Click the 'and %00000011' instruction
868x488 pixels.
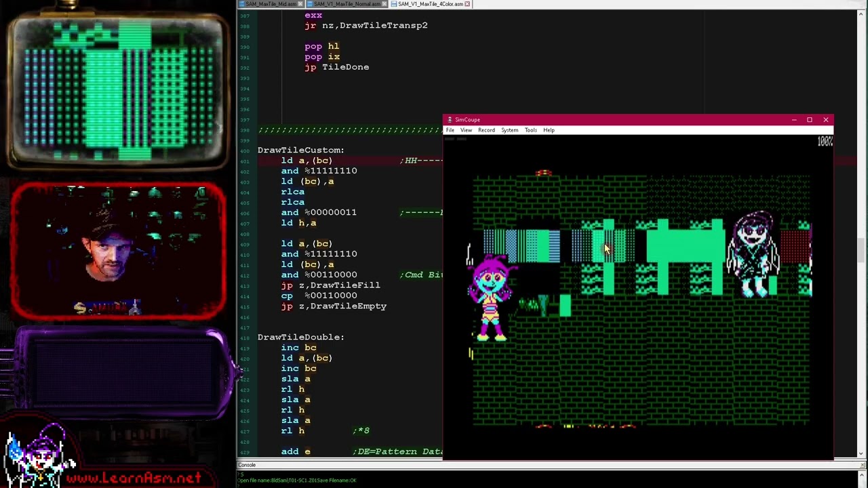[x=319, y=212]
